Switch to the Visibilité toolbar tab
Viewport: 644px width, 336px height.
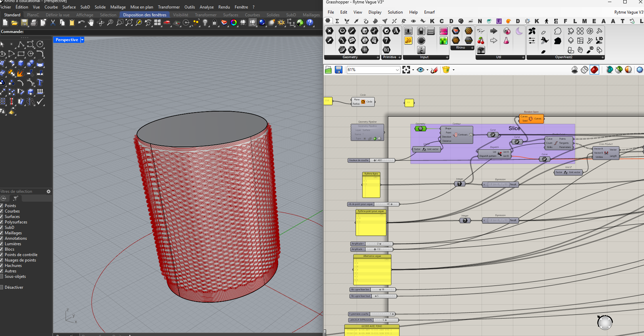[x=180, y=15]
